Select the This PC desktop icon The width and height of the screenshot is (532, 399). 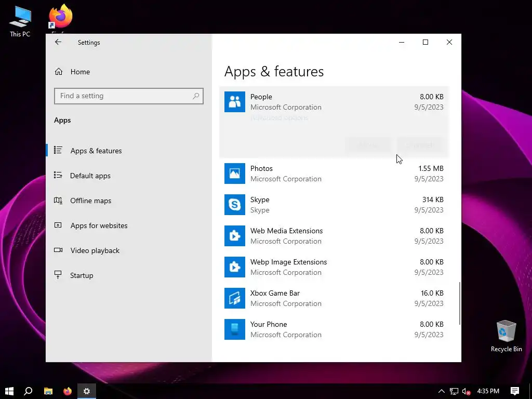(20, 21)
